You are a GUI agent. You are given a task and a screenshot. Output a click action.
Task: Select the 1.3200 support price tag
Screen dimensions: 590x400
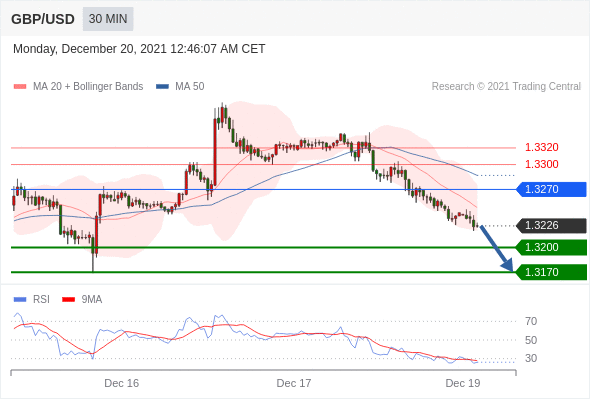coord(551,247)
